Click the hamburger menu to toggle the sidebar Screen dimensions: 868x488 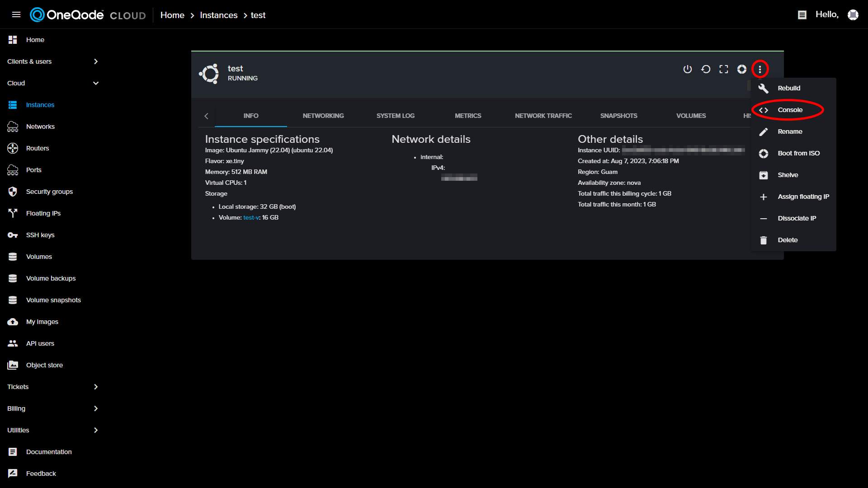click(x=16, y=14)
